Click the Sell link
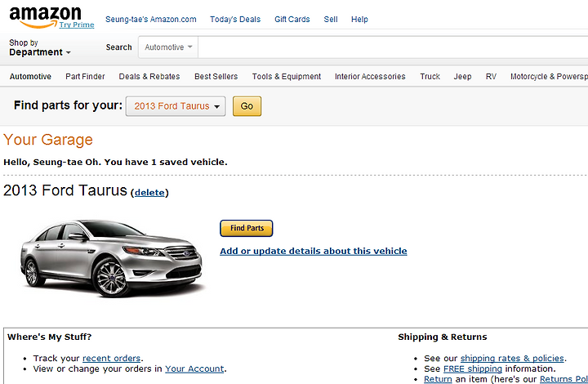Image resolution: width=588 pixels, height=384 pixels. point(331,19)
